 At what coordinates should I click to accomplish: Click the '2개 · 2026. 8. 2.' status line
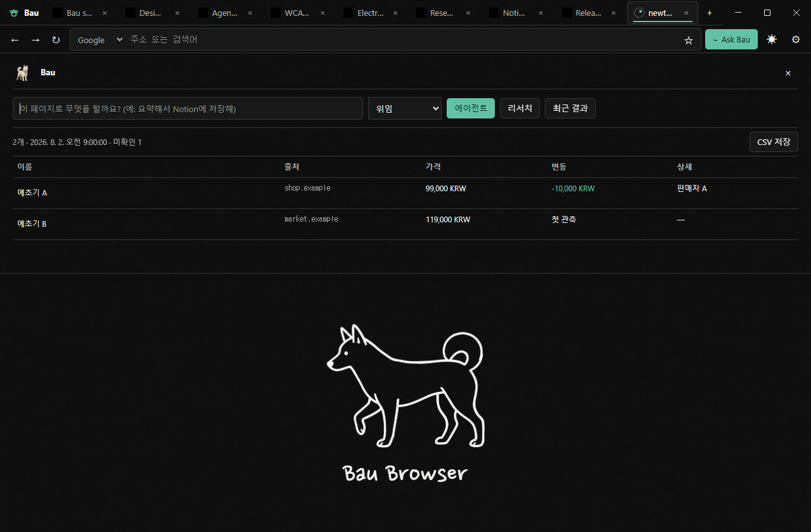tap(77, 142)
